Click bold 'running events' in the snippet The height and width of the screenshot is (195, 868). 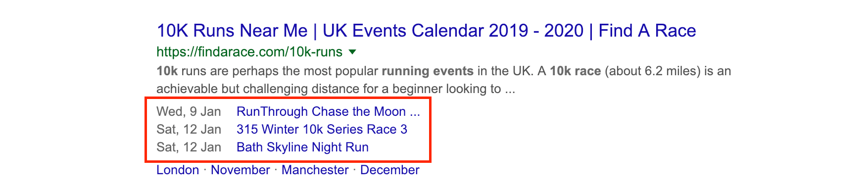pyautogui.click(x=428, y=71)
